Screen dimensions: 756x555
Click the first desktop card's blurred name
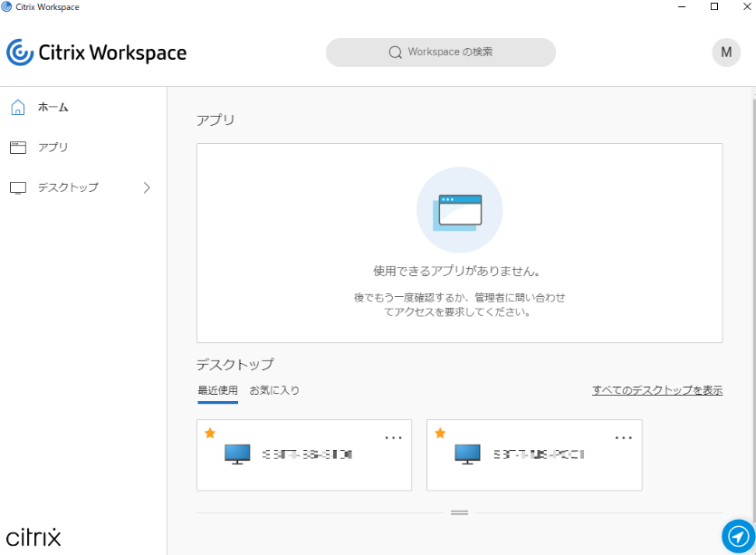tap(307, 455)
